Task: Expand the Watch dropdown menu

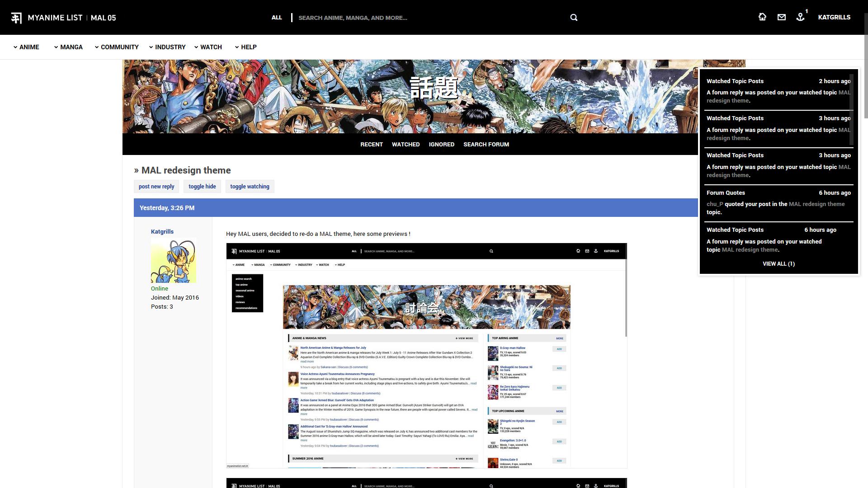Action: [x=208, y=47]
